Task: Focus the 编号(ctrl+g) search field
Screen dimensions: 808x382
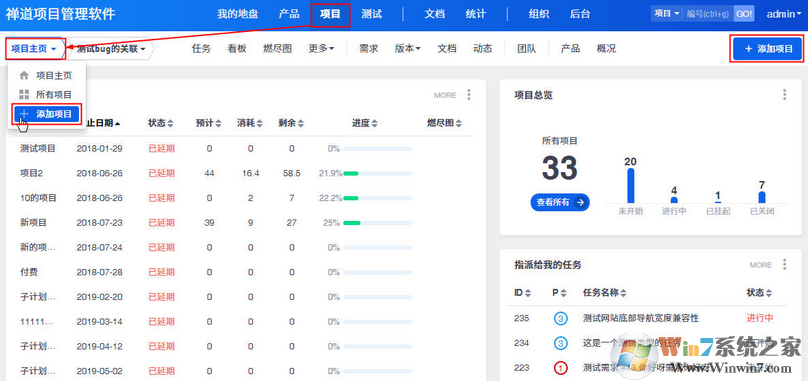Action: tap(707, 14)
